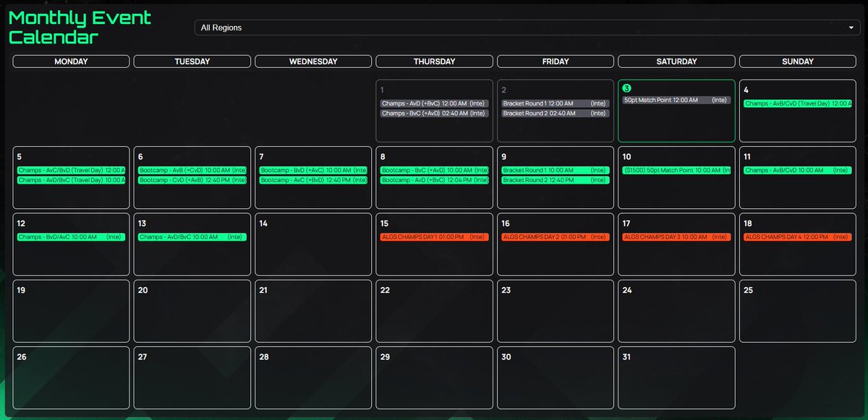The width and height of the screenshot is (868, 420).
Task: Open Champs - AvB/CvD (Travel Day) event on the 4th
Action: tap(797, 103)
